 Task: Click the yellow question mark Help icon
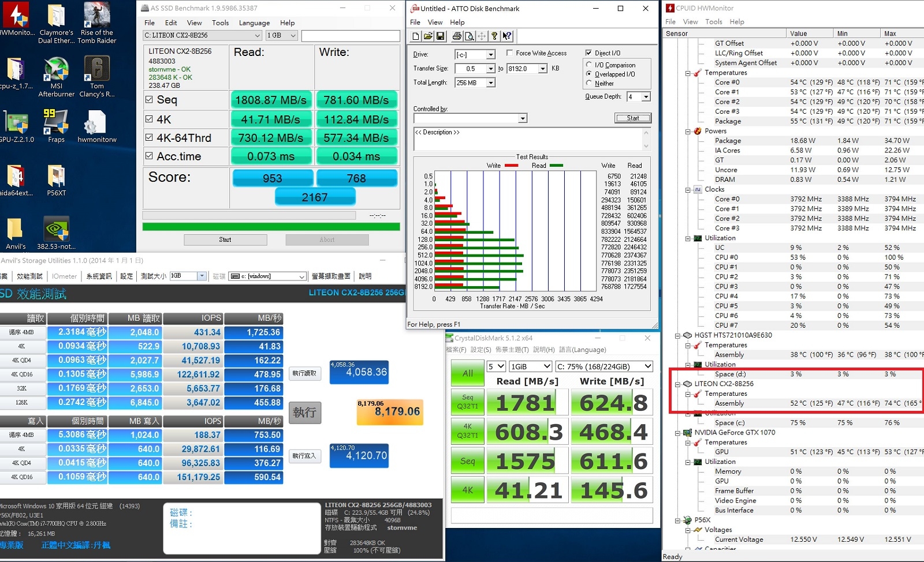(x=494, y=36)
